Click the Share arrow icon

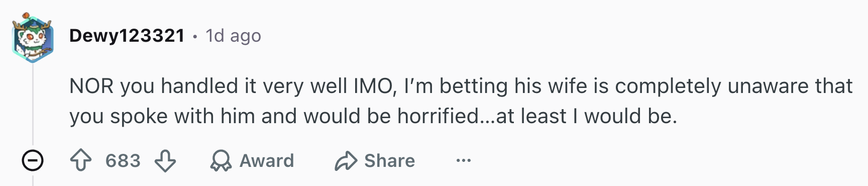point(346,161)
